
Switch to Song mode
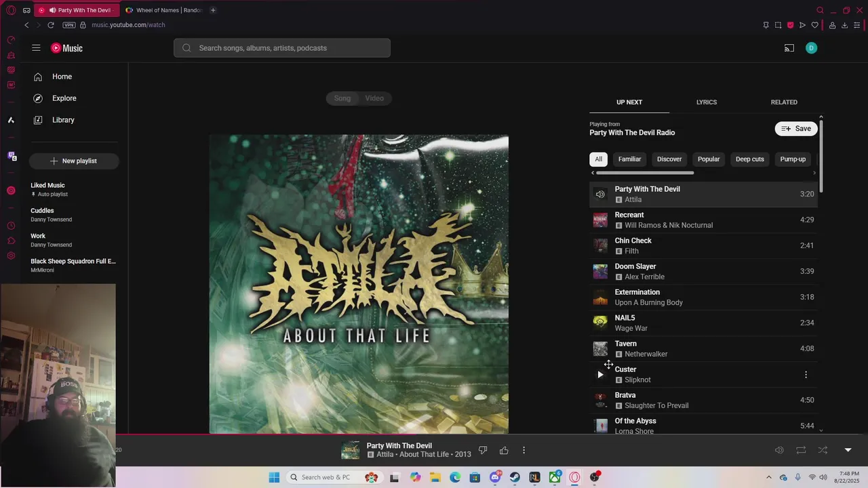pos(342,98)
